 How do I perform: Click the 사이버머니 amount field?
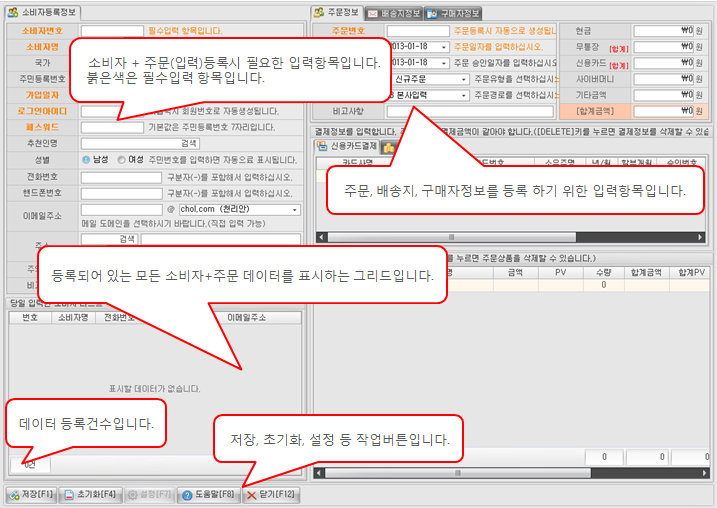[664, 79]
